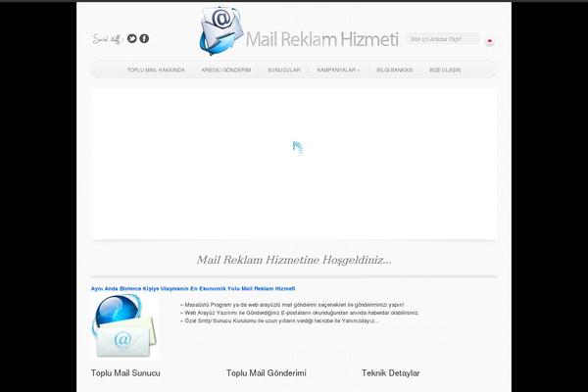Submit search with red arrow button
The image size is (588, 392).
489,40
